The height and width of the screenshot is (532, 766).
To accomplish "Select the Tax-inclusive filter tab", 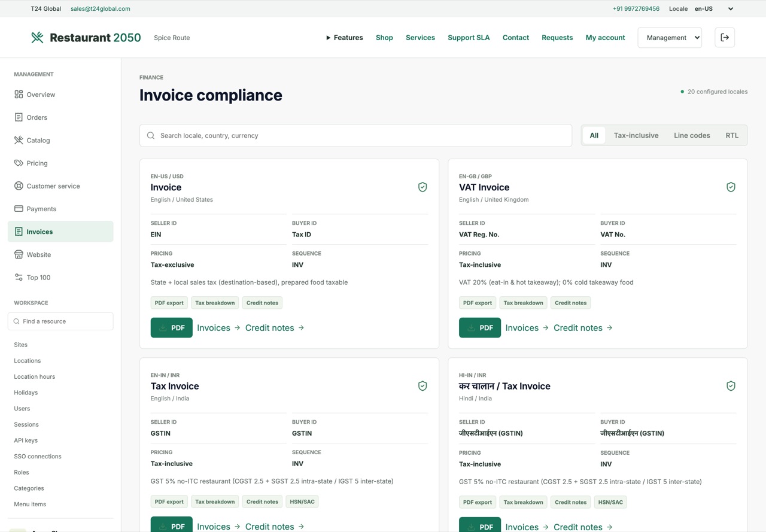I will (636, 135).
